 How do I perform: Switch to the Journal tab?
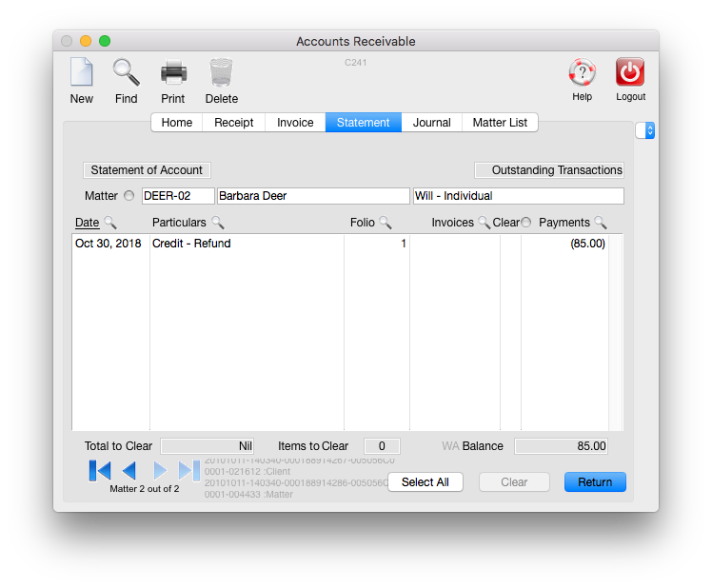[x=431, y=123]
